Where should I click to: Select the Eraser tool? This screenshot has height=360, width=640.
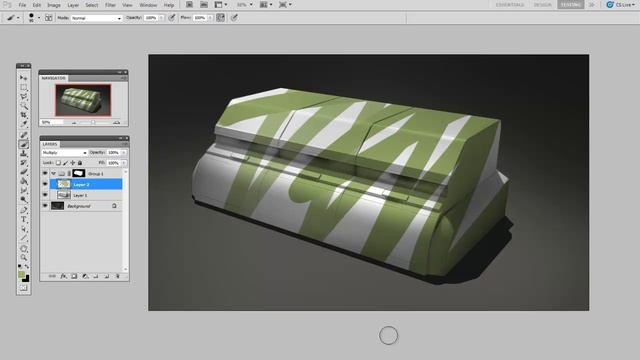tap(24, 172)
